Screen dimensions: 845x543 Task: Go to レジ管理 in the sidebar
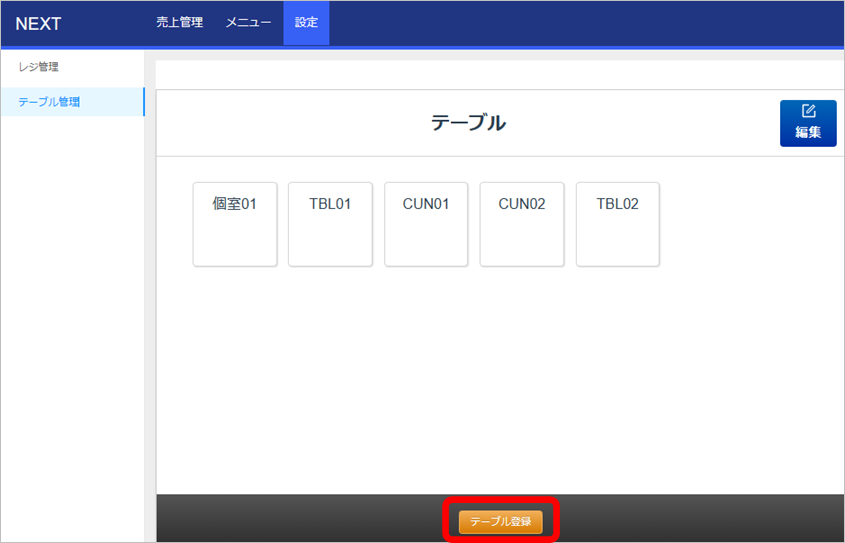click(39, 67)
